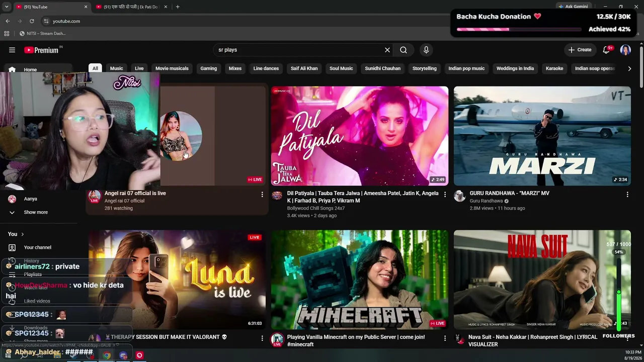Screen dimensions: 644x362
Task: Start voice search with the microphone
Action: pos(426,50)
